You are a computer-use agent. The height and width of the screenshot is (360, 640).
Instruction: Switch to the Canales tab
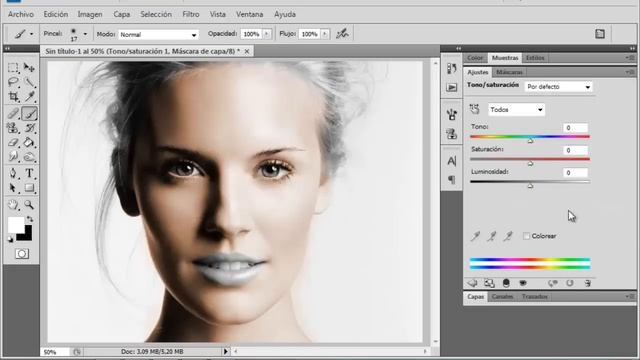502,297
